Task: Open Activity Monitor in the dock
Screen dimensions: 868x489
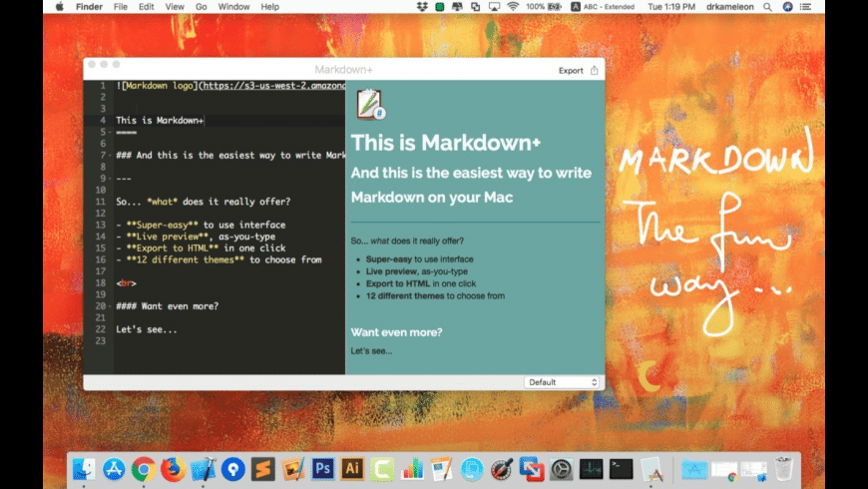Action: pyautogui.click(x=592, y=469)
